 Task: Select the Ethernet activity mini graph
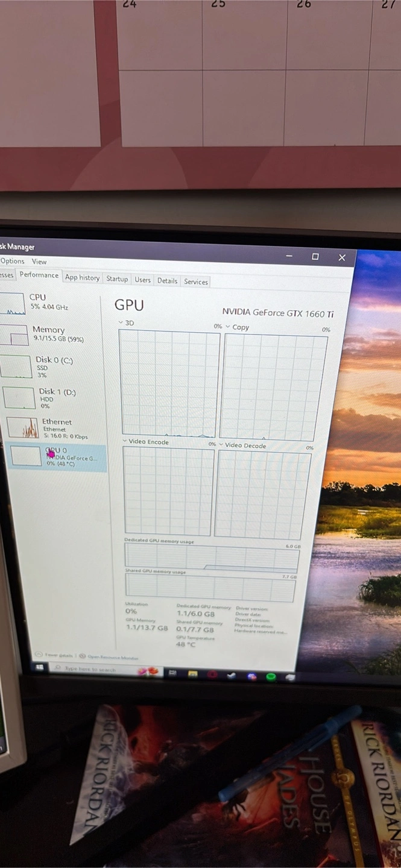pos(22,427)
